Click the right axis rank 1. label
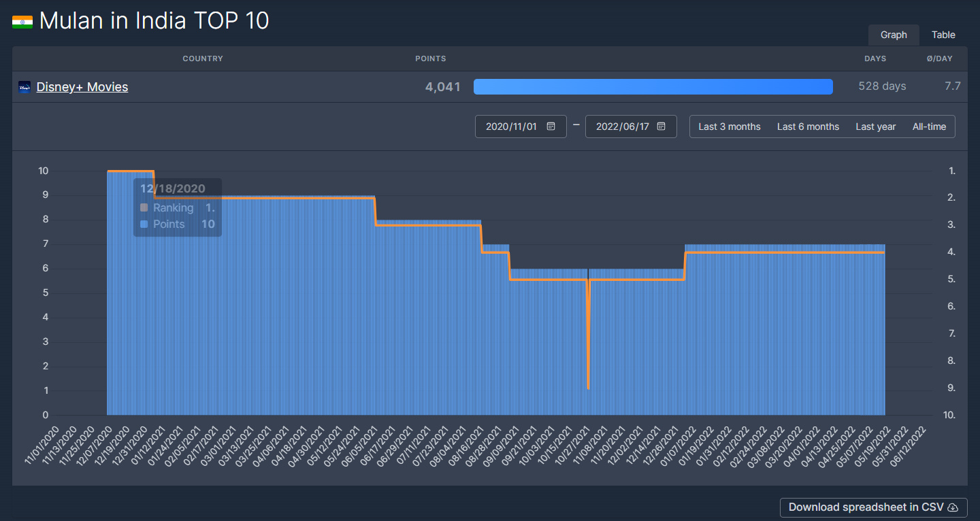The image size is (980, 521). tap(952, 171)
